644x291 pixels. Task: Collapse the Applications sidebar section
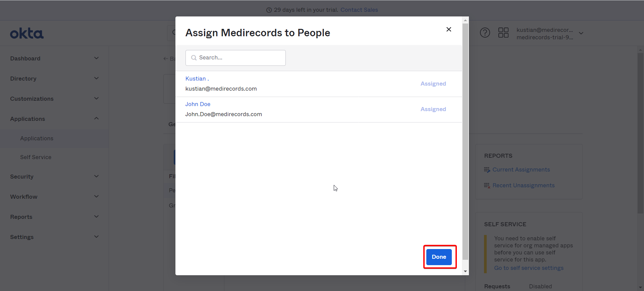(96, 118)
